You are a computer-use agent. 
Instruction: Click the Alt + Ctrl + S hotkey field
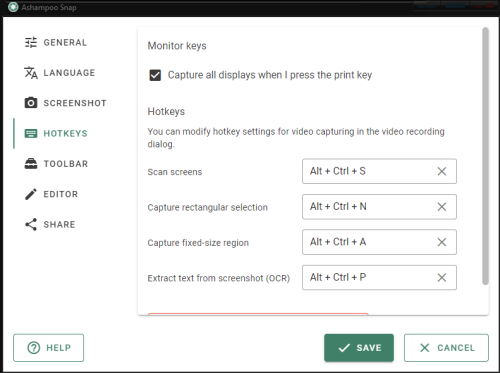[x=379, y=171]
